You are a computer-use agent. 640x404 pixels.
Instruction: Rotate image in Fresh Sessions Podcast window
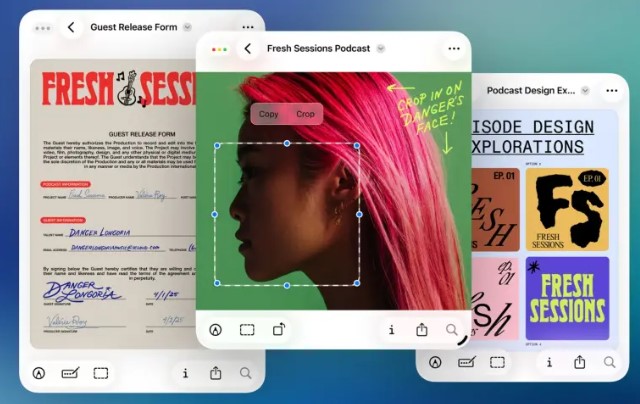click(279, 329)
